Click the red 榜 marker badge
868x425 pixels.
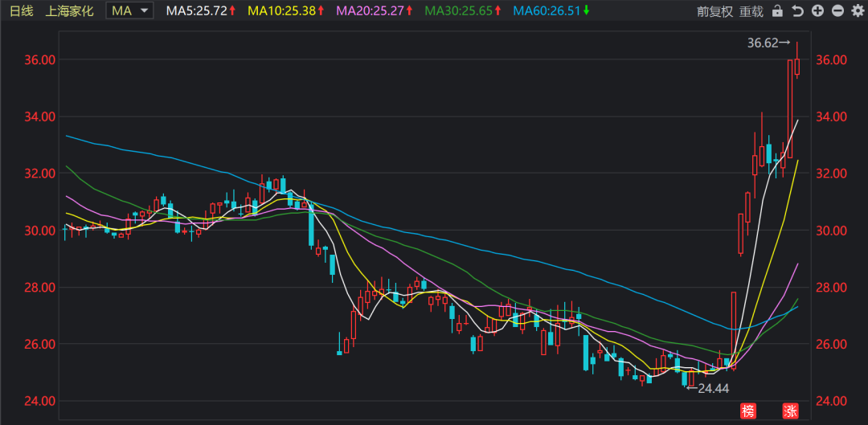(x=748, y=411)
